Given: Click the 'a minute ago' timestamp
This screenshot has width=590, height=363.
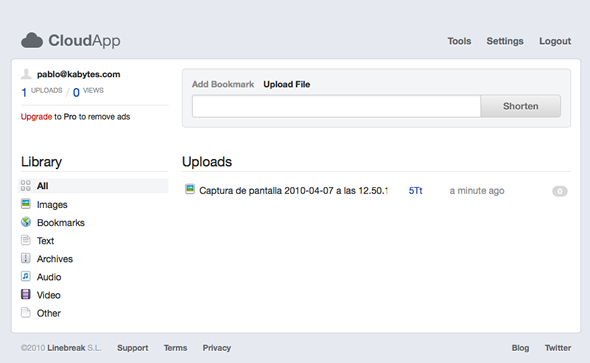Looking at the screenshot, I should coord(477,191).
